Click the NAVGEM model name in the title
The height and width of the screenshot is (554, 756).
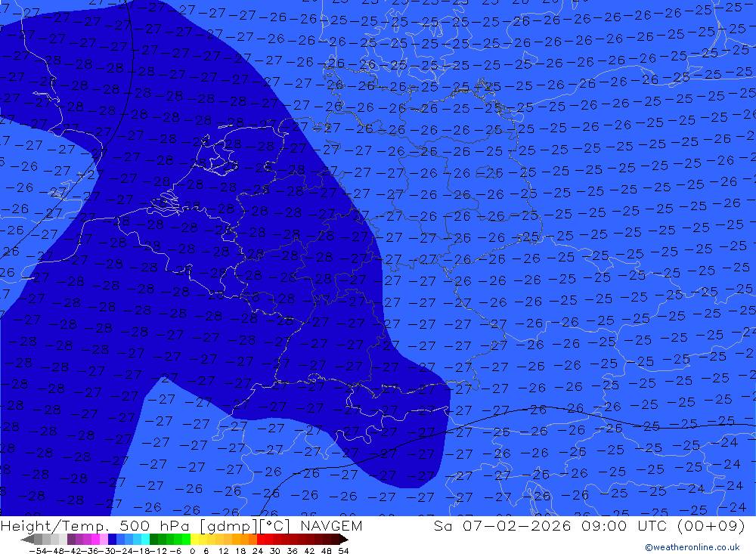(x=331, y=525)
